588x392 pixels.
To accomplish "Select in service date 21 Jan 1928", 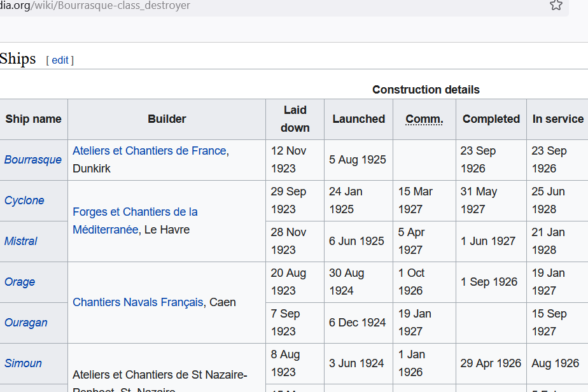I will pyautogui.click(x=549, y=241).
